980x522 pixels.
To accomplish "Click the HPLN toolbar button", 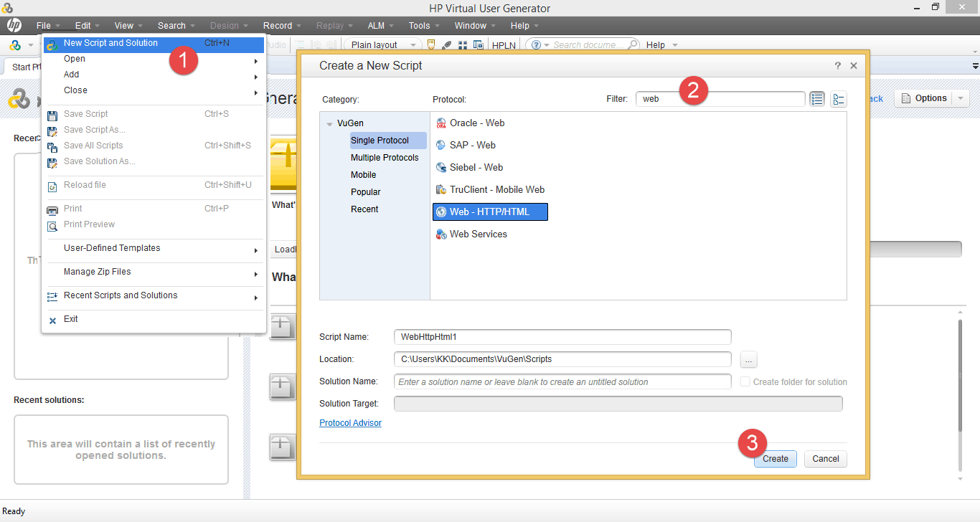I will pyautogui.click(x=504, y=45).
